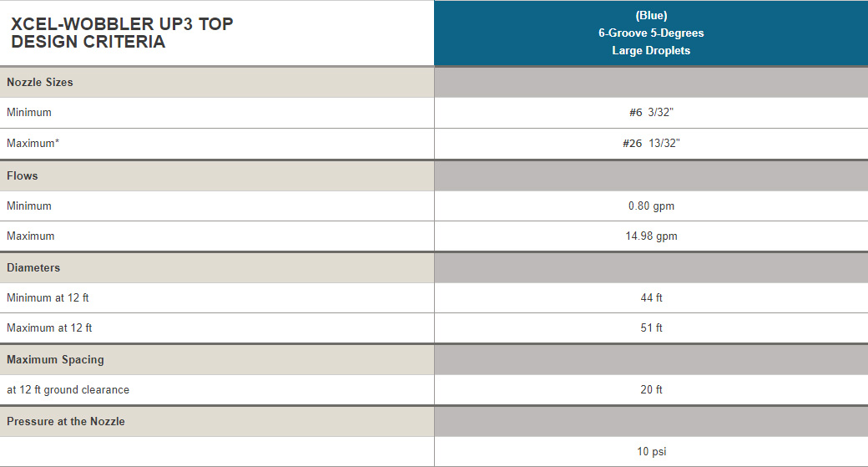Select the 14.98 gpm maximum flow value
The height and width of the screenshot is (467, 868).
(x=651, y=236)
